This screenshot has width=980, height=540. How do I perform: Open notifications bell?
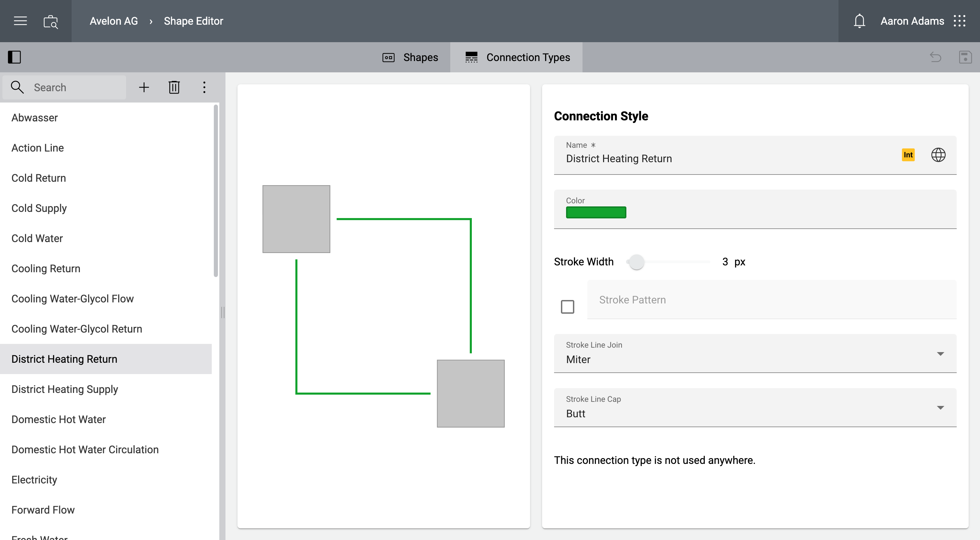(859, 21)
